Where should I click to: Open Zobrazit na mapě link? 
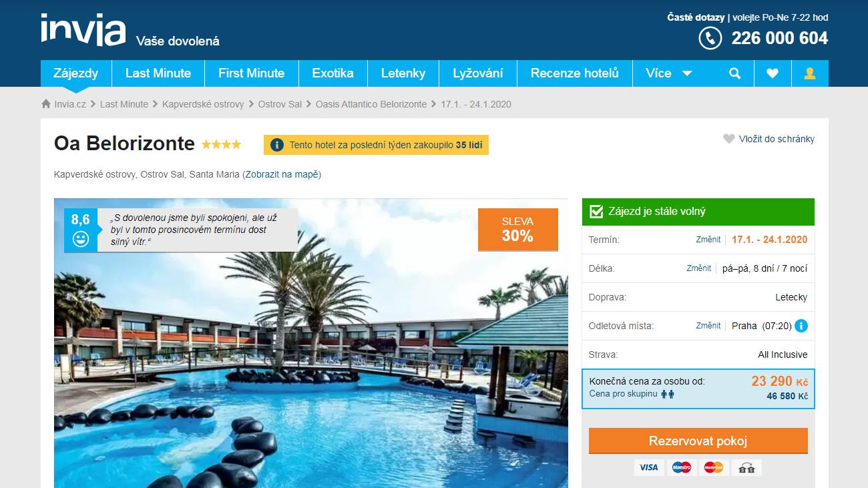(282, 174)
